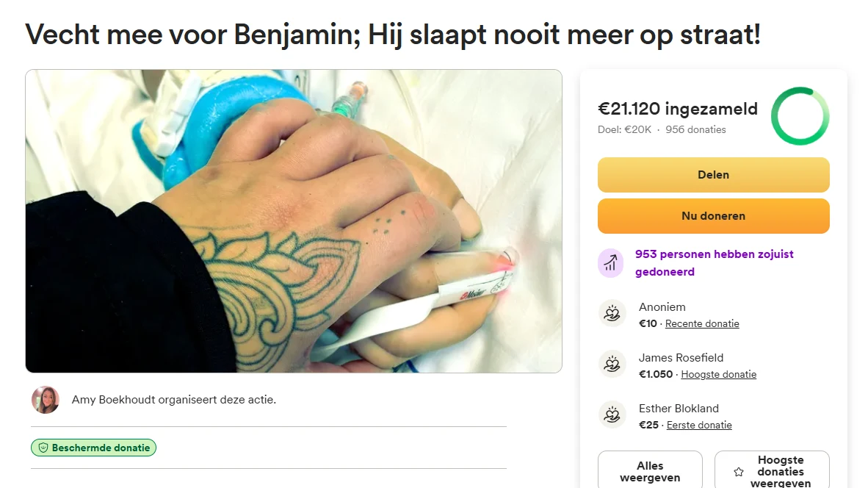Select the circular progress ring near the total
This screenshot has height=488, width=868.
(x=800, y=116)
